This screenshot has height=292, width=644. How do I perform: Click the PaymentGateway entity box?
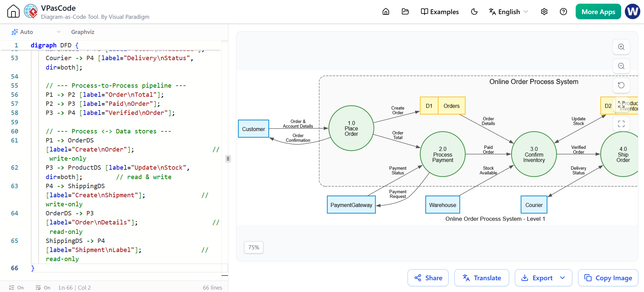pyautogui.click(x=351, y=205)
